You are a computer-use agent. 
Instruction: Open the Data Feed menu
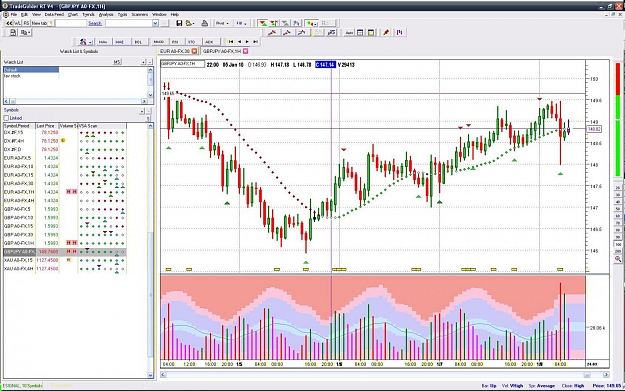(54, 14)
